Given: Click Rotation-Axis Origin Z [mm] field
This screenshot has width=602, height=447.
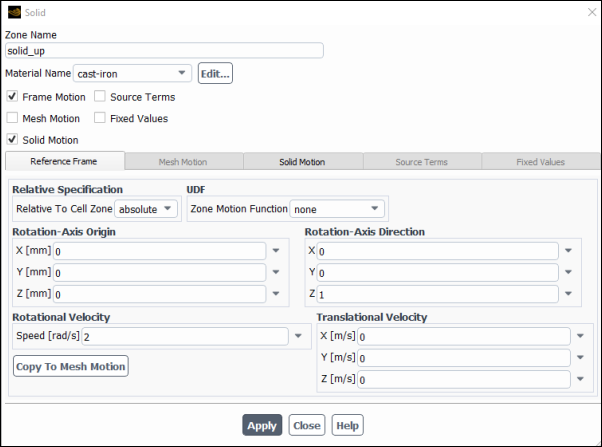Looking at the screenshot, I should tap(159, 294).
